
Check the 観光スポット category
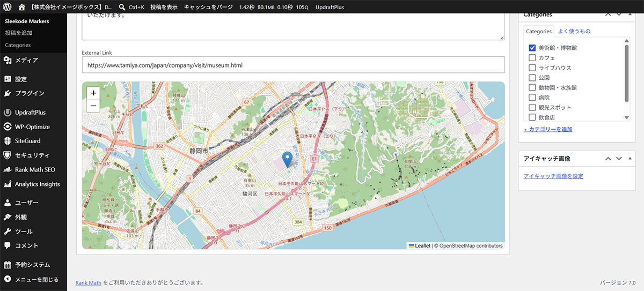pyautogui.click(x=532, y=107)
